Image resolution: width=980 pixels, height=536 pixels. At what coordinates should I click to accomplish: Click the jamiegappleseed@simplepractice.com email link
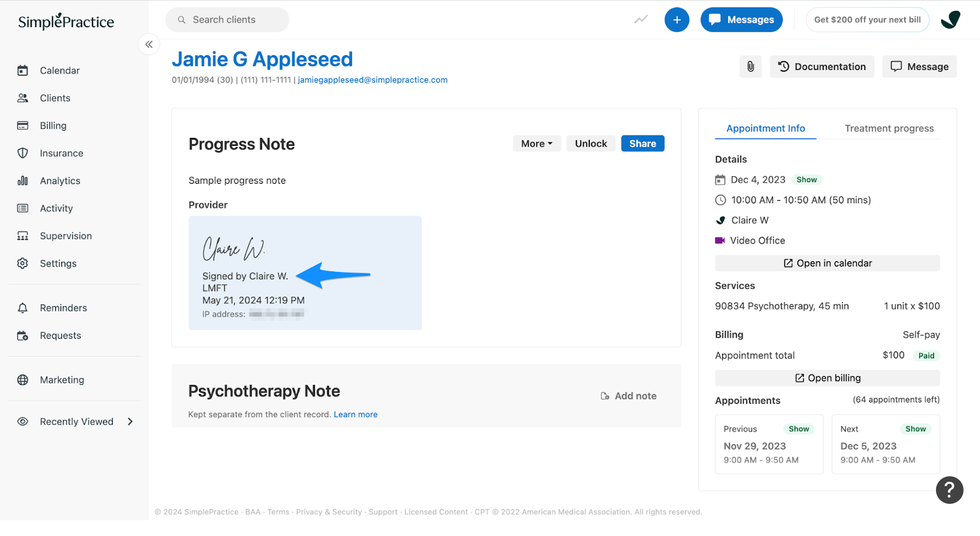372,80
